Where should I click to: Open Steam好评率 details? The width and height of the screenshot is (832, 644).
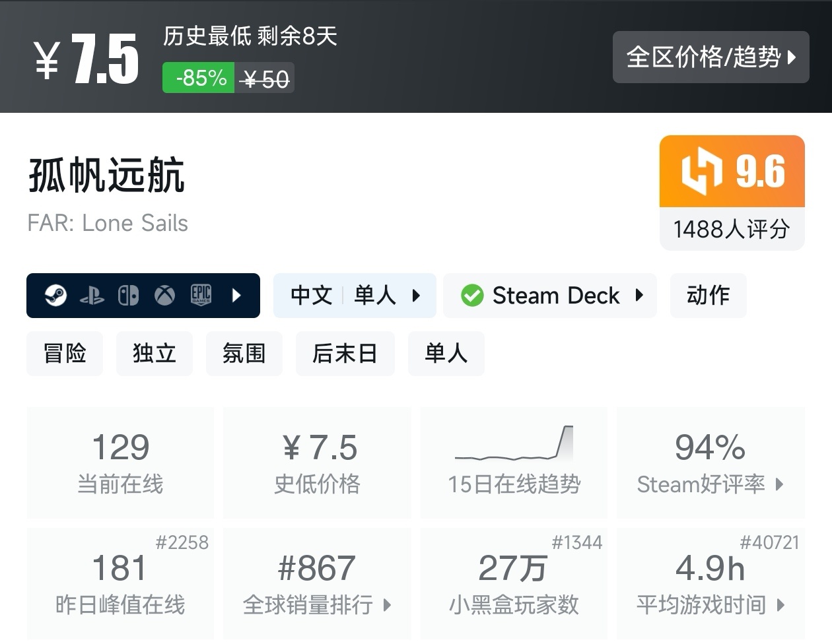tap(710, 485)
